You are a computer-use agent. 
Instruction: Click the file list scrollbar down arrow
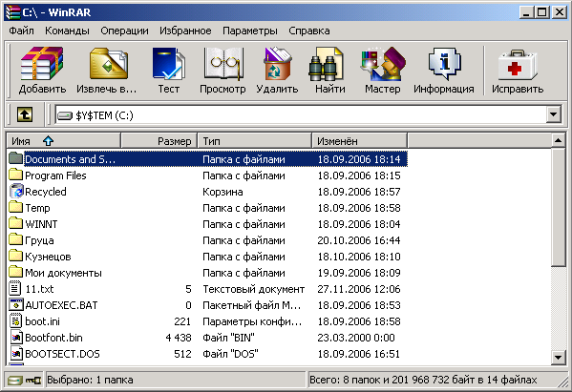[x=558, y=357]
